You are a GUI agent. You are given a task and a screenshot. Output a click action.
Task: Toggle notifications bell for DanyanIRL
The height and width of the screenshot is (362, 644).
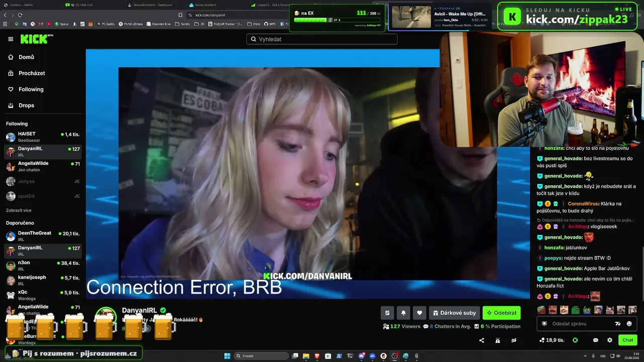click(404, 313)
